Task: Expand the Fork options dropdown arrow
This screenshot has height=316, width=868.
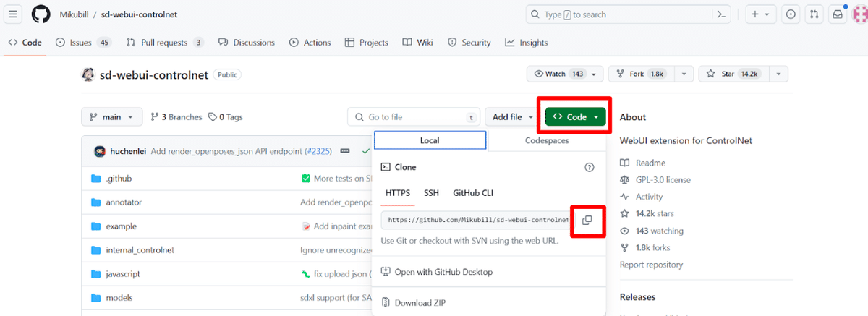Action: [684, 74]
